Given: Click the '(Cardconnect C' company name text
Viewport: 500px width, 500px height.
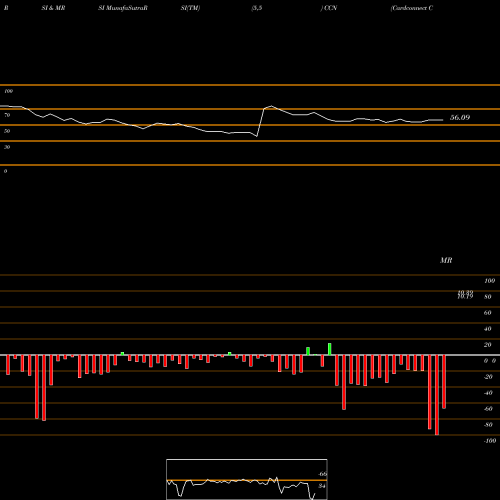Looking at the screenshot, I should 412,8.
